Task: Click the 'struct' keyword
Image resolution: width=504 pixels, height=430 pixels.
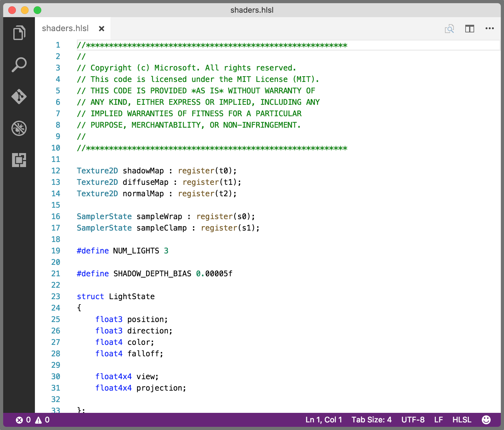Action: [90, 297]
